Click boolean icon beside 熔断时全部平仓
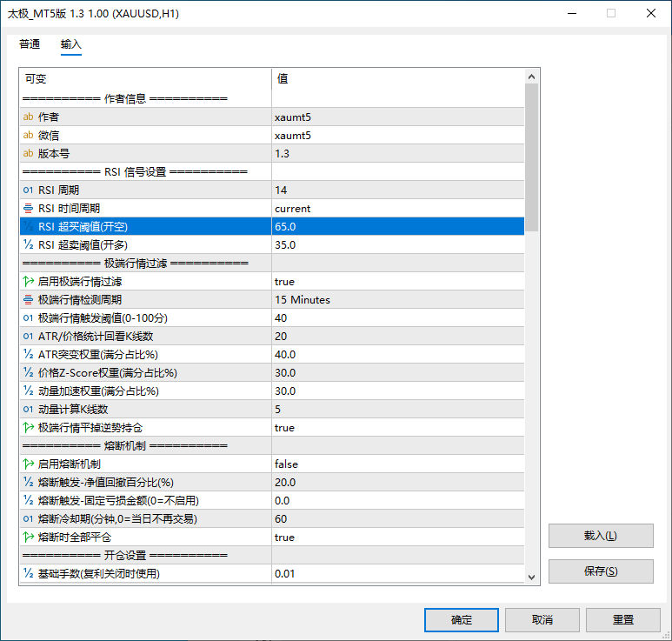The height and width of the screenshot is (641, 672). click(29, 537)
